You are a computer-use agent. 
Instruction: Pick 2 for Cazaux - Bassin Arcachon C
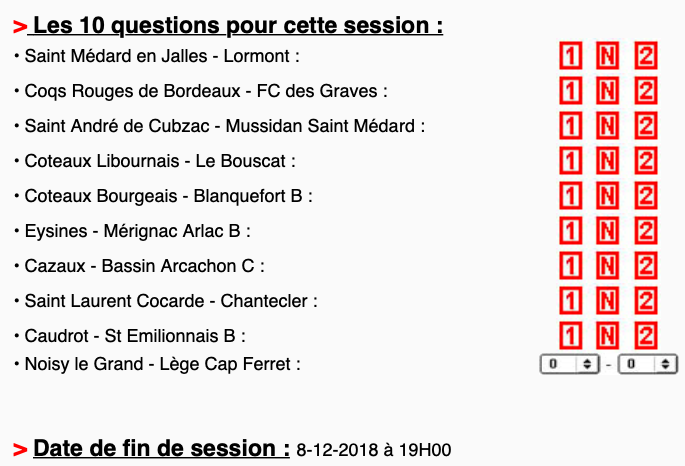tap(646, 266)
